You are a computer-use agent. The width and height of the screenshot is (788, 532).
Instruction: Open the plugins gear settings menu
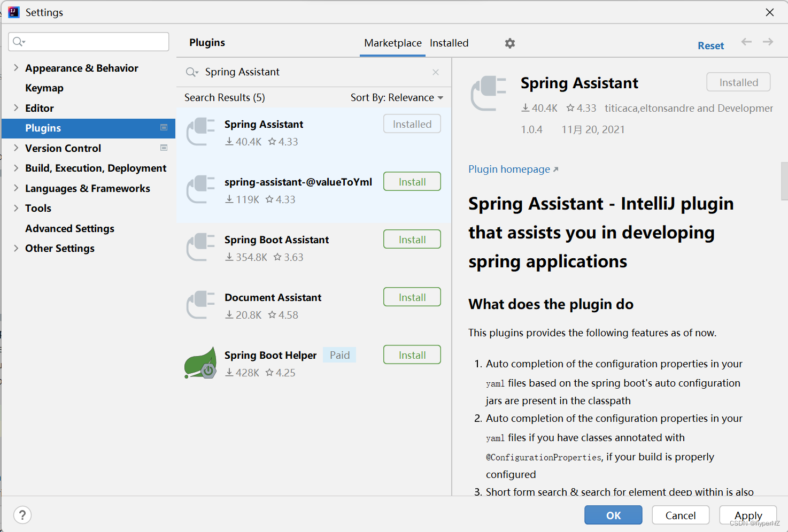click(510, 43)
